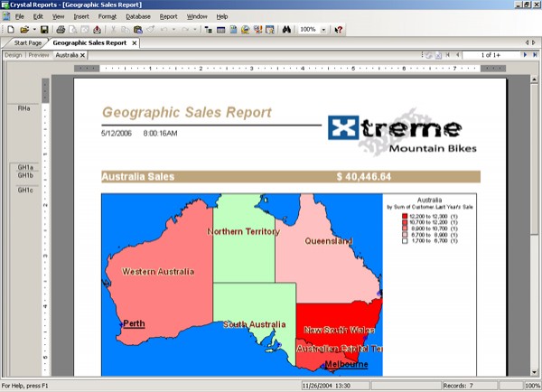The height and width of the screenshot is (392, 542).
Task: Open the File menu
Action: [x=19, y=16]
